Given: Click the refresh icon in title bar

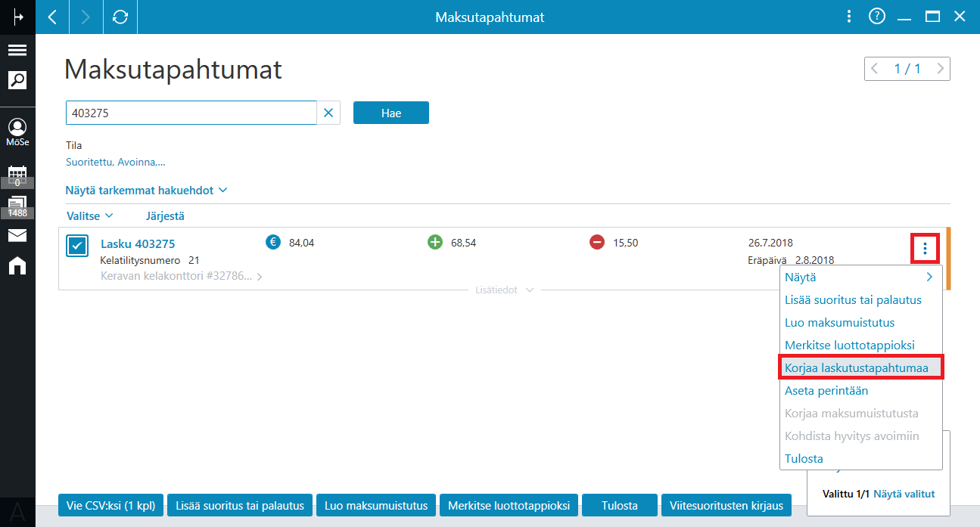Looking at the screenshot, I should pyautogui.click(x=120, y=17).
